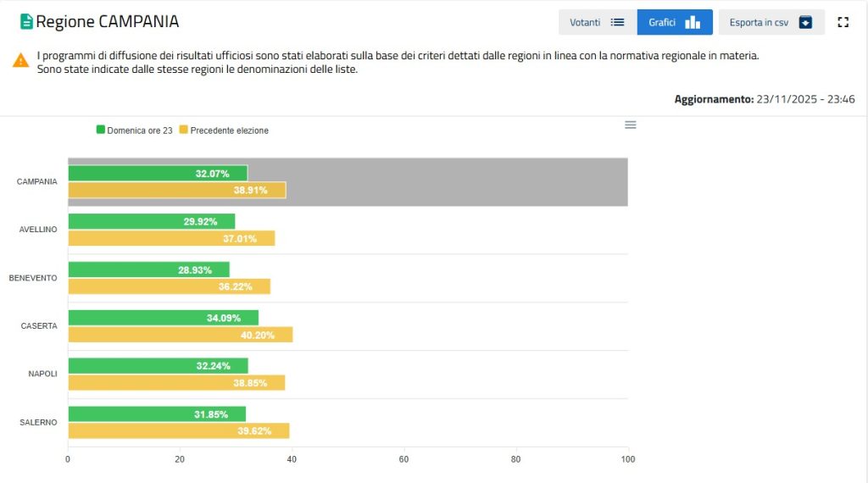
Task: Open the chart hamburger context menu
Action: coord(630,125)
